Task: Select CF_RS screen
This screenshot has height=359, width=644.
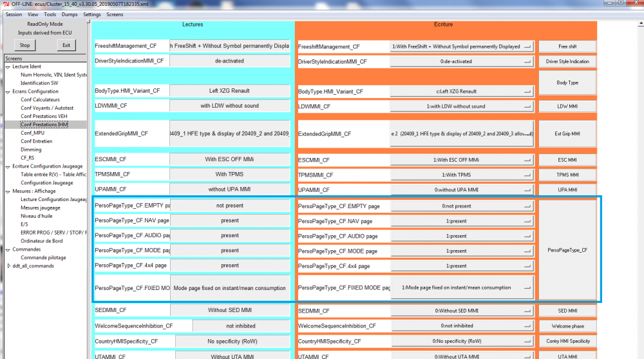Action: pyautogui.click(x=28, y=158)
